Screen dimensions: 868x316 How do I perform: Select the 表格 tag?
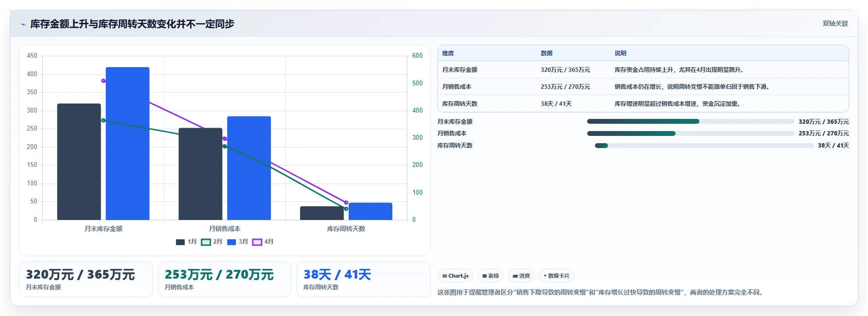pos(490,276)
